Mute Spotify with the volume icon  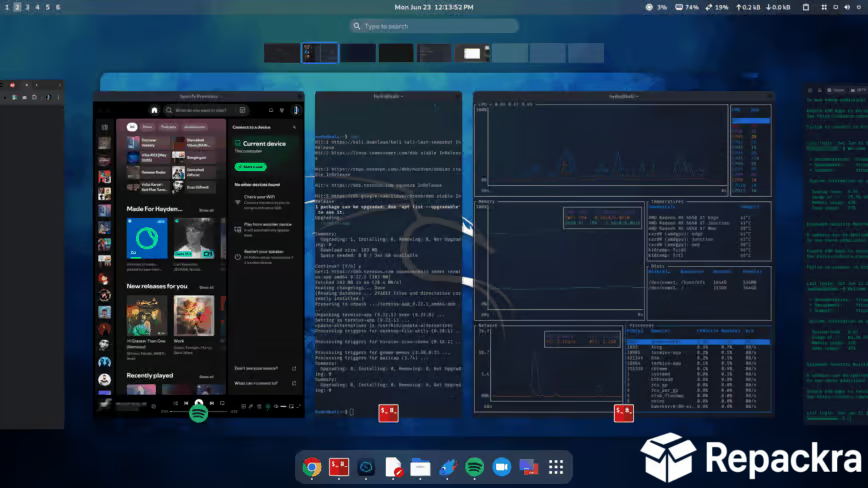276,406
